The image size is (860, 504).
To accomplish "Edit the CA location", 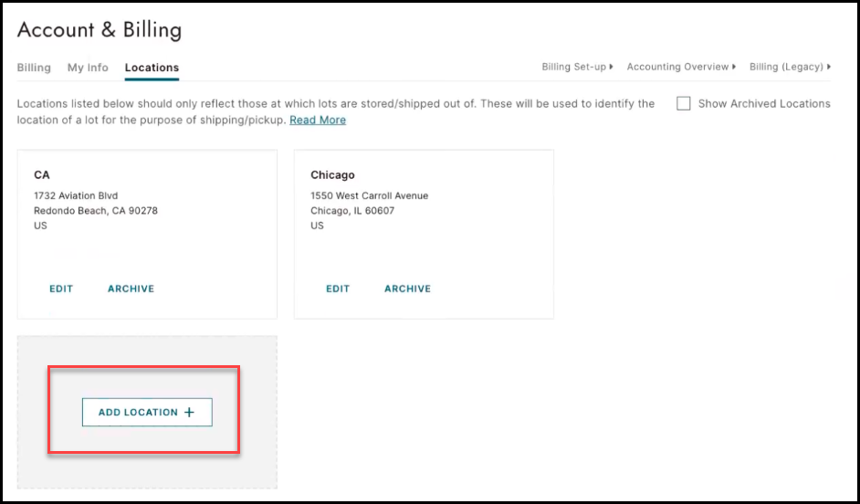I will point(61,289).
